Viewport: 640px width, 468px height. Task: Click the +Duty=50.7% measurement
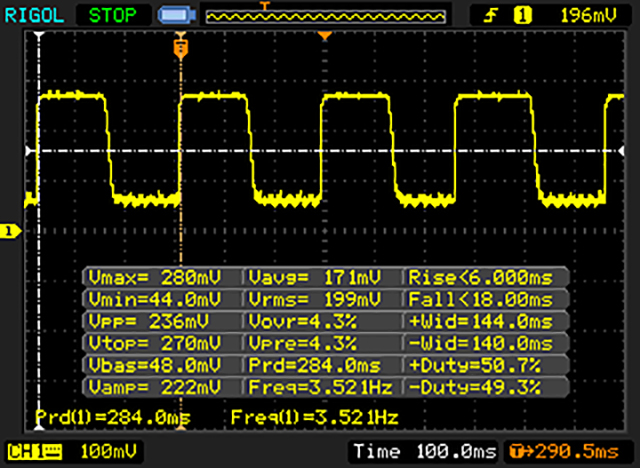(x=475, y=365)
